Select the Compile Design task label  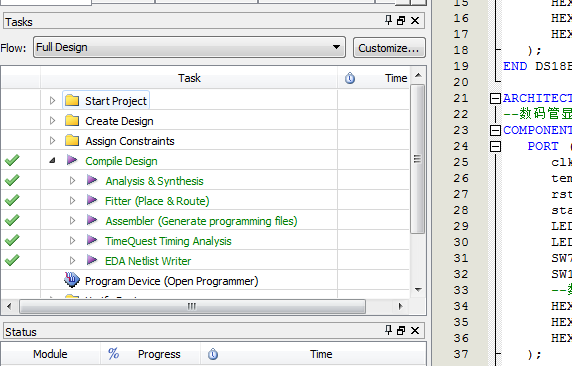coord(121,161)
